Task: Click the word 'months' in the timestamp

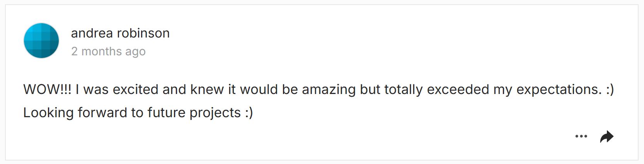Action: [102, 51]
